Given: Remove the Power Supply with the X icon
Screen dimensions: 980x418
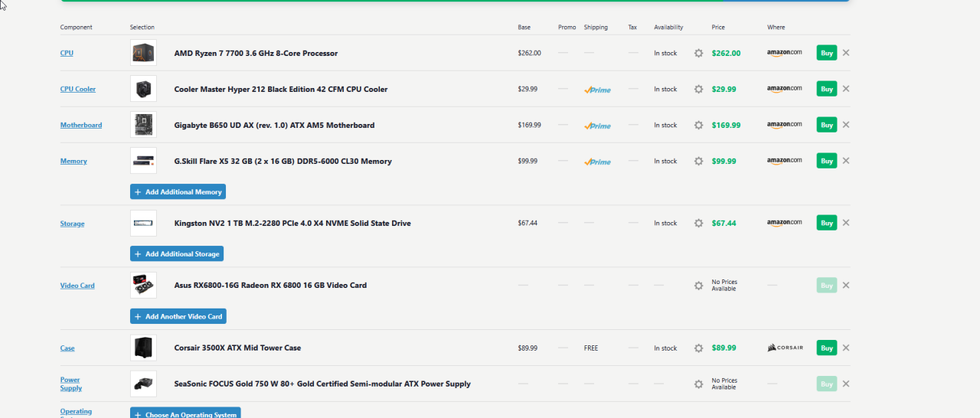Looking at the screenshot, I should (846, 384).
